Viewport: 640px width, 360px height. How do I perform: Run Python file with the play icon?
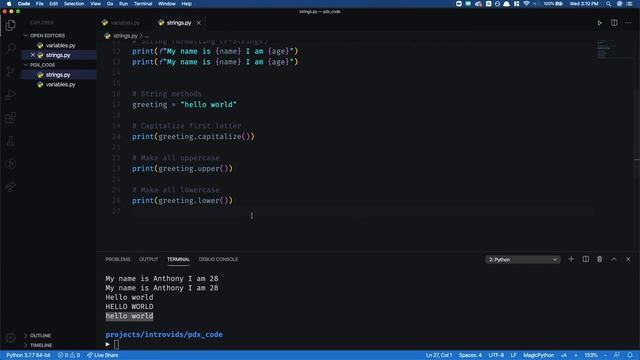click(600, 23)
